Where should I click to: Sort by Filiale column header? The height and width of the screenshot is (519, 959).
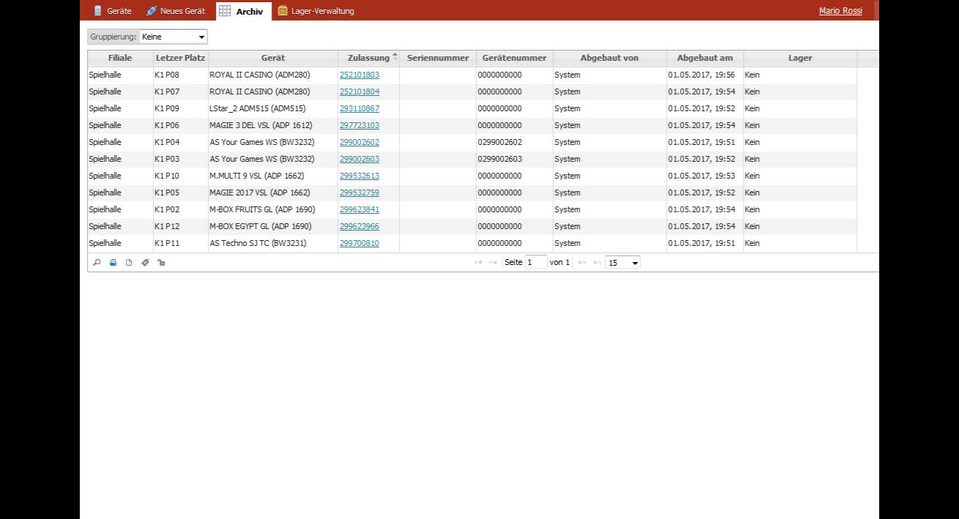pyautogui.click(x=120, y=58)
